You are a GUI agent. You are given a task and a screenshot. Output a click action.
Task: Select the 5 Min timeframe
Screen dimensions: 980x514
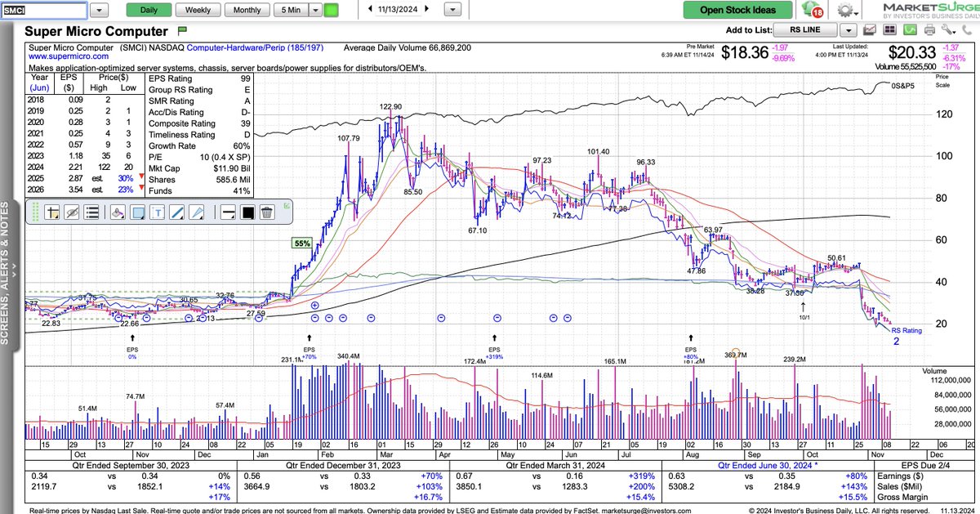(290, 10)
